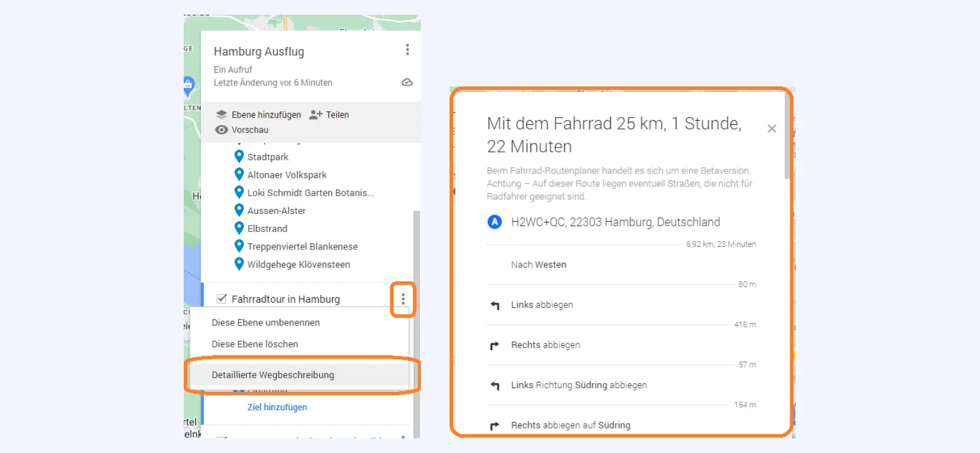The image size is (980, 453).
Task: Click Ebene hinzufügen
Action: click(266, 115)
